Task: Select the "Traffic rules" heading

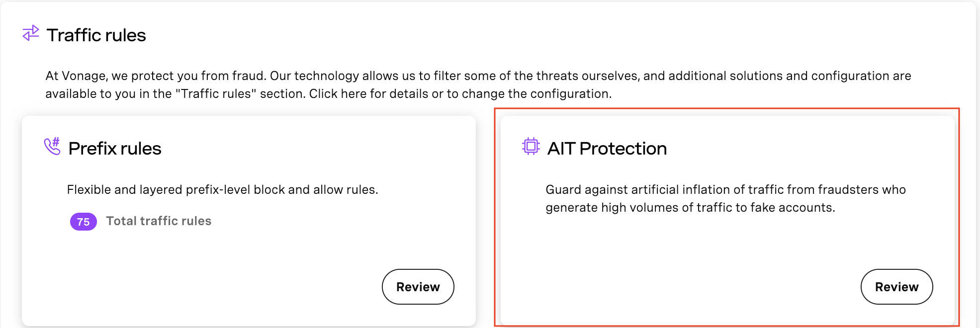Action: [x=96, y=35]
